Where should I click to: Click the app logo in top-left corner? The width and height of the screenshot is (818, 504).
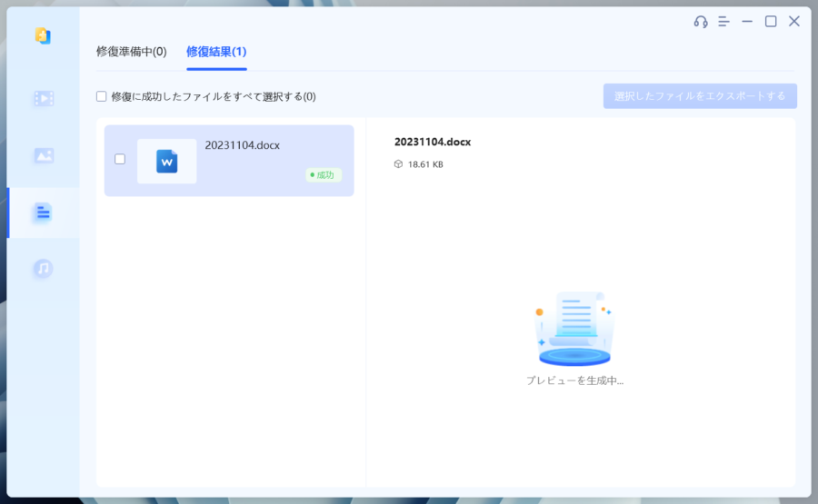point(42,35)
